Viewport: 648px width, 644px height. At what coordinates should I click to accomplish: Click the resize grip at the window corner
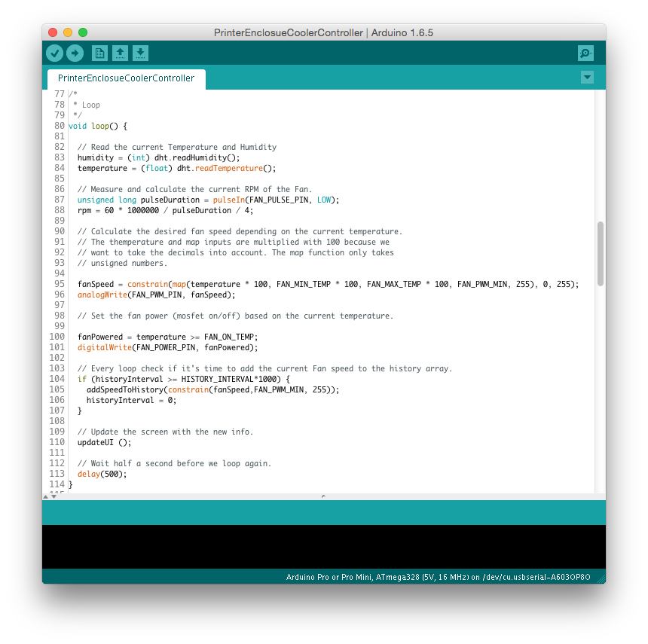click(x=601, y=578)
